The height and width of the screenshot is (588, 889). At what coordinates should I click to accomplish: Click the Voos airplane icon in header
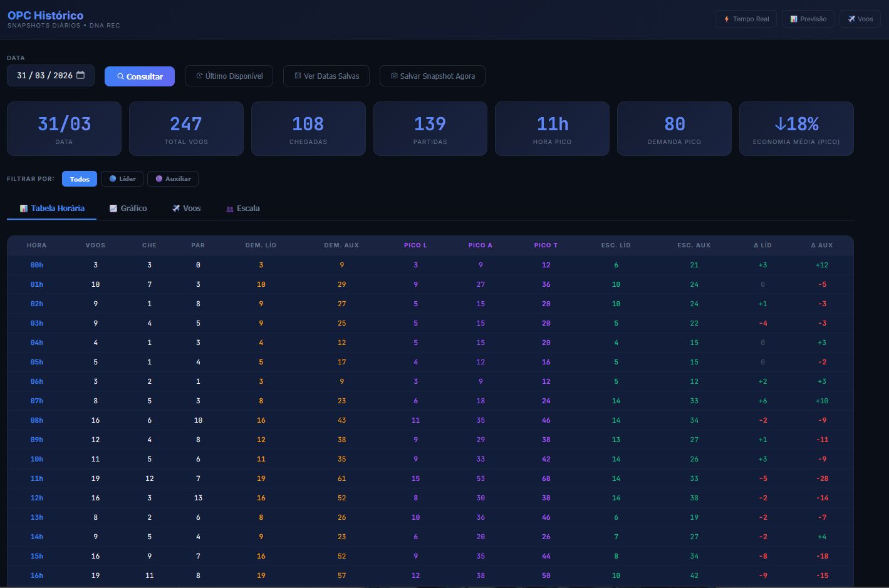851,19
